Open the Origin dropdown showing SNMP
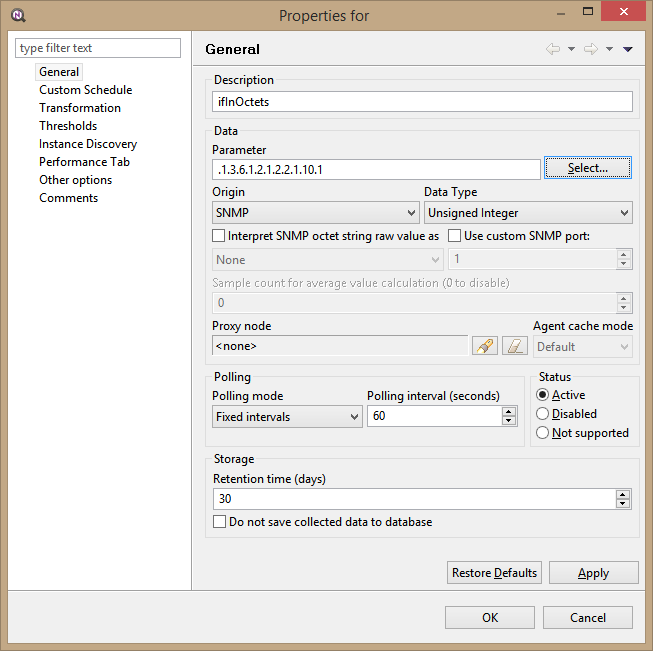Viewport: 653px width, 651px height. [316, 213]
